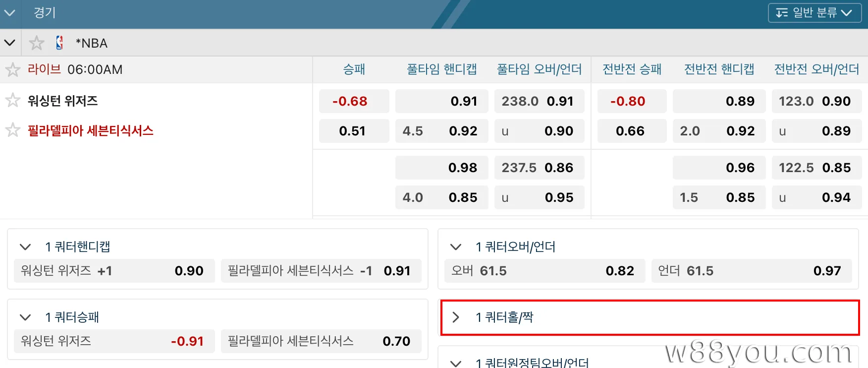Viewport: 868px width, 368px height.
Task: Pick 풀타임 핸디캡 0.91 for 워싱턴
Action: tap(441, 101)
